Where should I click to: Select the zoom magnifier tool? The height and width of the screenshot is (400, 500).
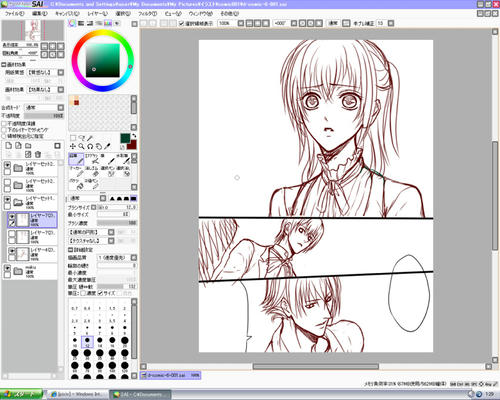tap(81, 146)
